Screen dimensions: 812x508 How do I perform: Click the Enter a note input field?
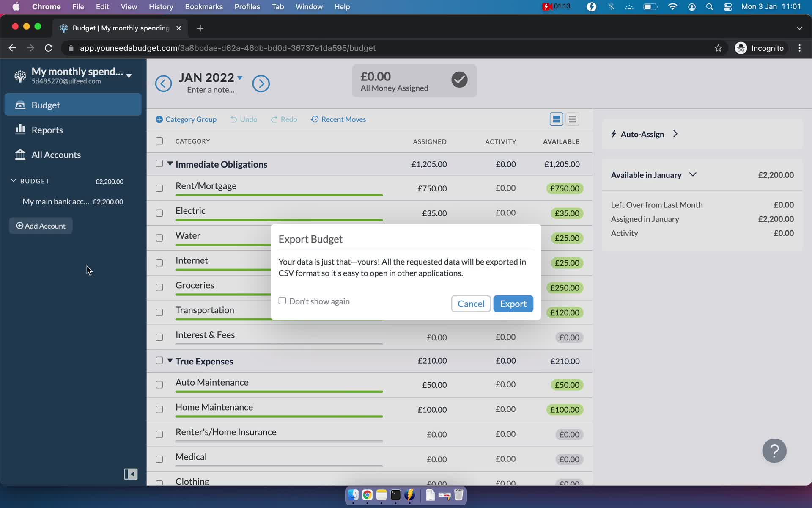(x=212, y=89)
